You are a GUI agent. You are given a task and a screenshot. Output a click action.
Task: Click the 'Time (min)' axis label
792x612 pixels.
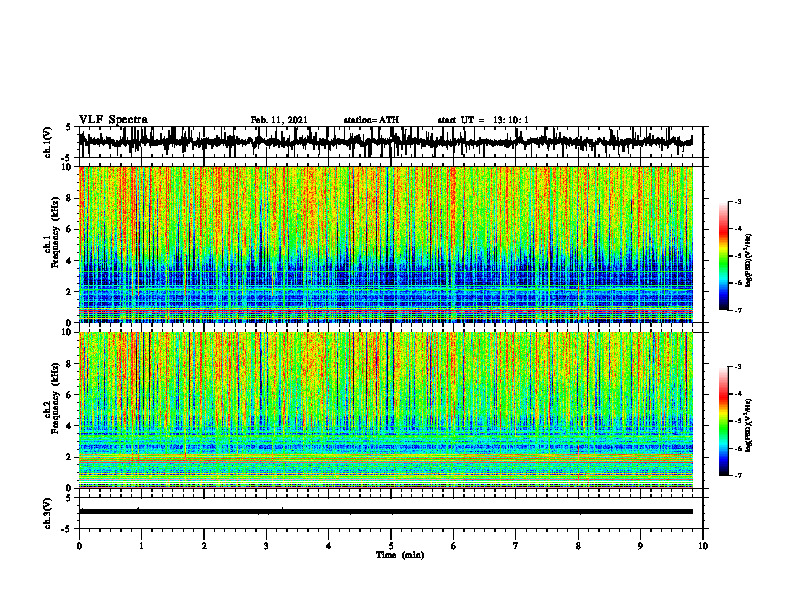400,555
